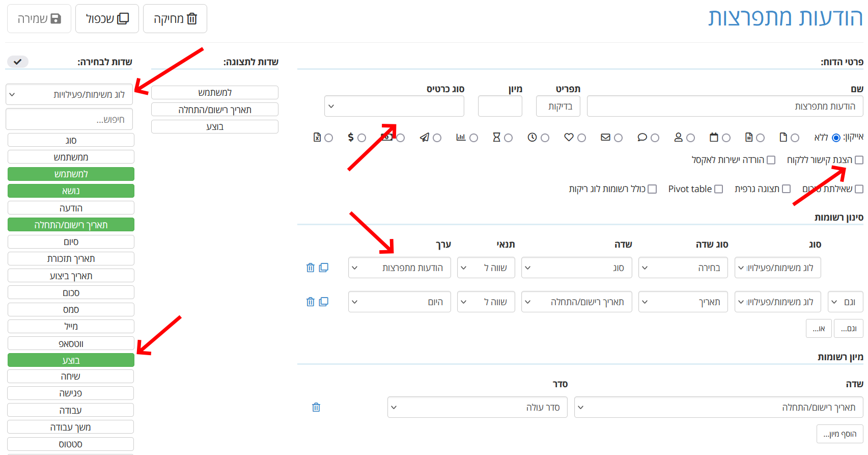The image size is (868, 455).
Task: Tick the תצוגה גרפית checkbox
Action: click(x=786, y=189)
